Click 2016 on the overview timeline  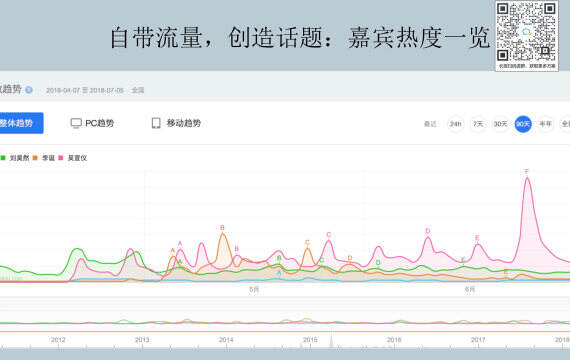tap(394, 340)
